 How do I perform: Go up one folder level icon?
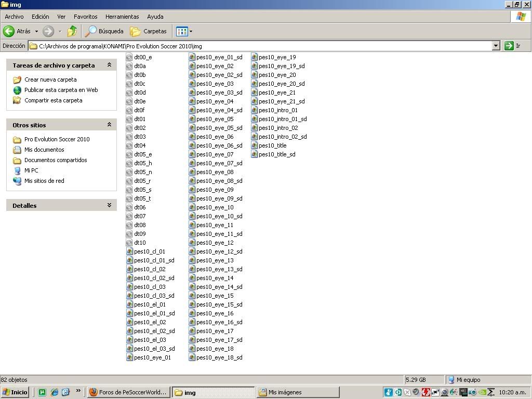[x=72, y=31]
